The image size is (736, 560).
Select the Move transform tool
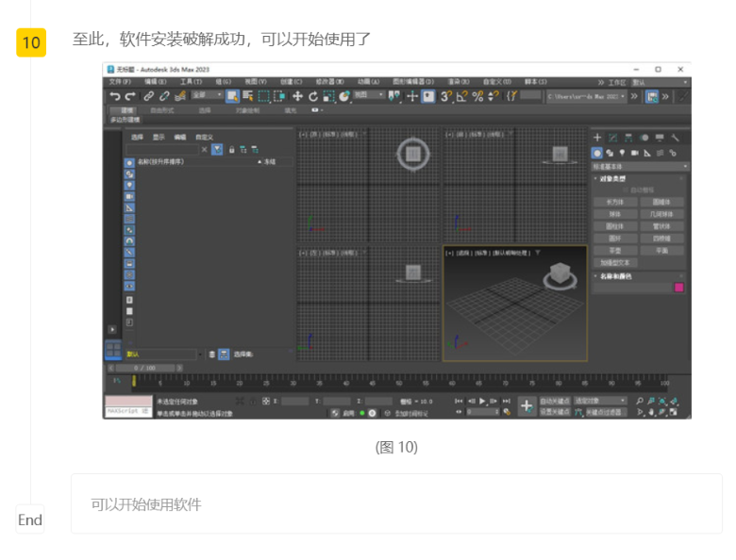pos(297,96)
